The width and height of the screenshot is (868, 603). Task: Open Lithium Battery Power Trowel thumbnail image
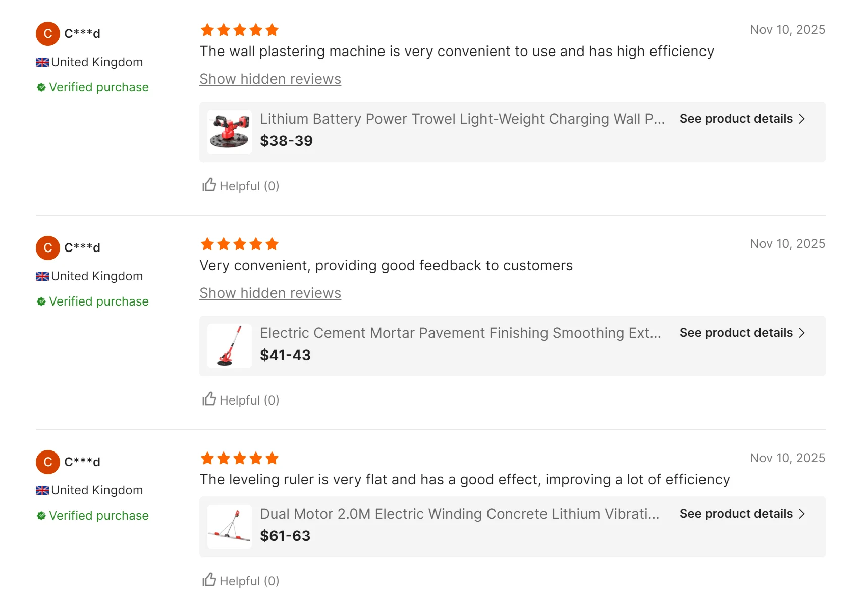[229, 132]
